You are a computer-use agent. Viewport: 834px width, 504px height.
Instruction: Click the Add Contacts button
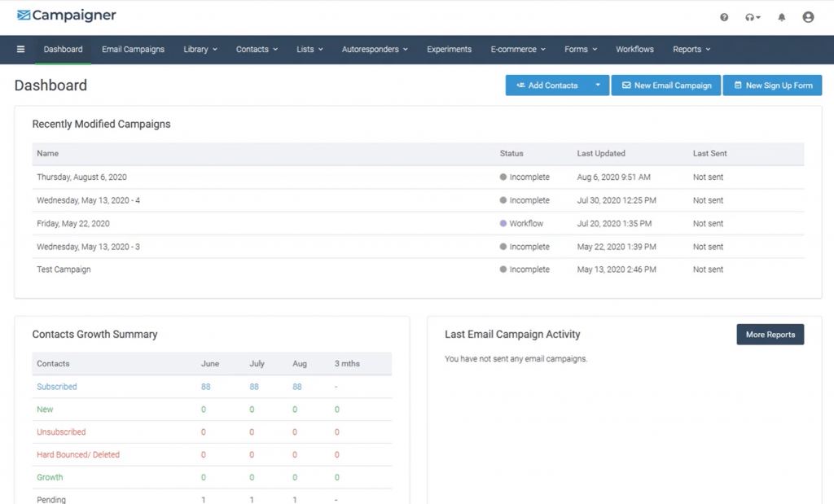(546, 85)
